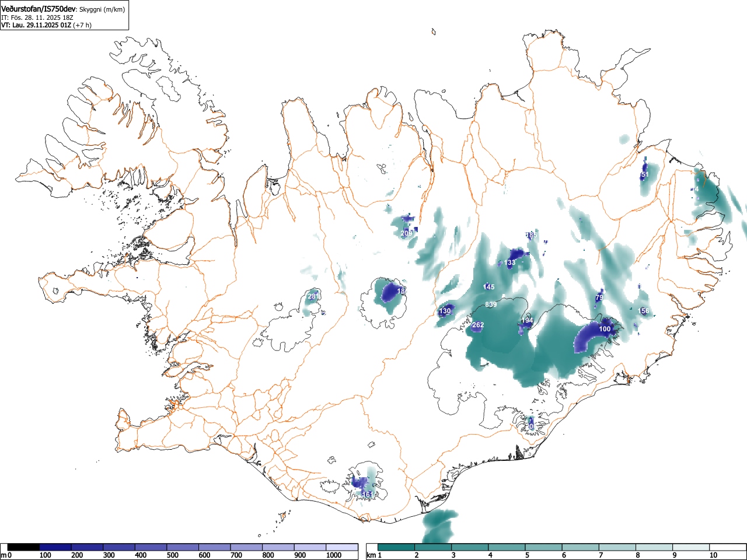Click the Skyggni (m/km) header label
The height and width of the screenshot is (560, 747).
coord(102,9)
